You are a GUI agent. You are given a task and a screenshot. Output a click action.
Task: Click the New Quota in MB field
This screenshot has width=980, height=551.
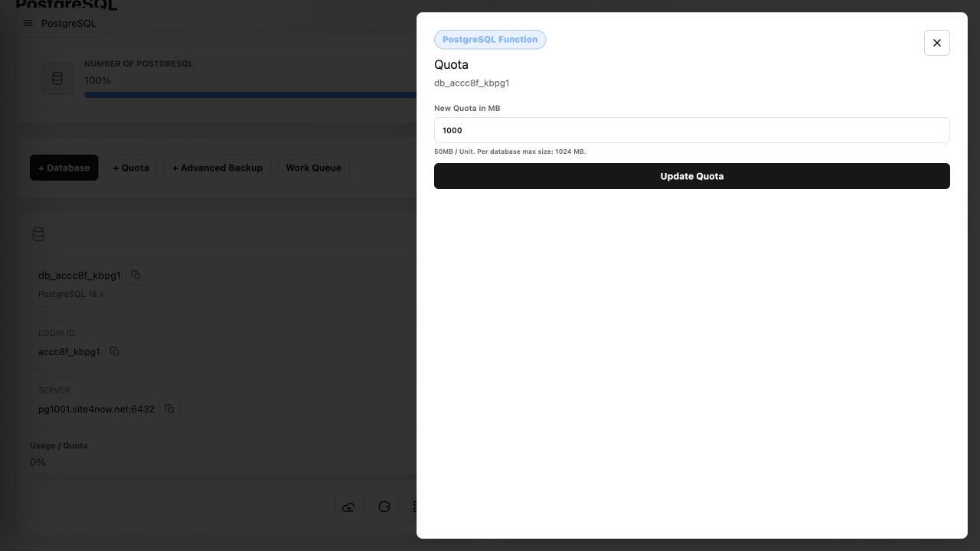point(692,130)
